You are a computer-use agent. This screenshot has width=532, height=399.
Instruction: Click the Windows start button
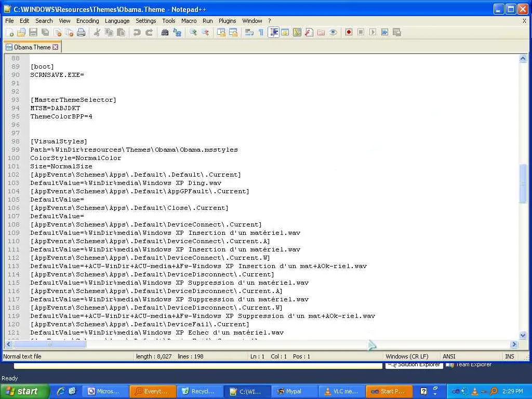pos(24,391)
